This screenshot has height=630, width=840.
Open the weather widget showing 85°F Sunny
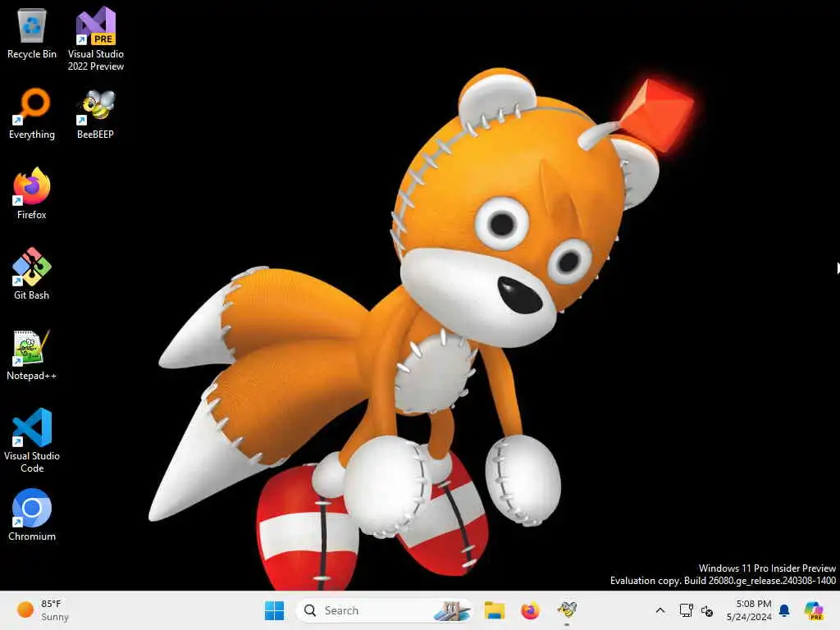[x=43, y=610]
